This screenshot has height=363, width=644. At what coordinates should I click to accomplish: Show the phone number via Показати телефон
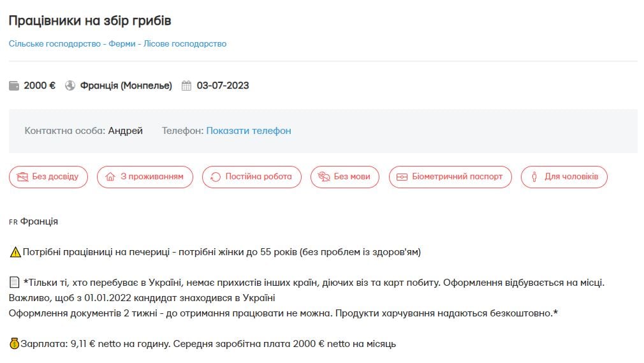tap(249, 131)
